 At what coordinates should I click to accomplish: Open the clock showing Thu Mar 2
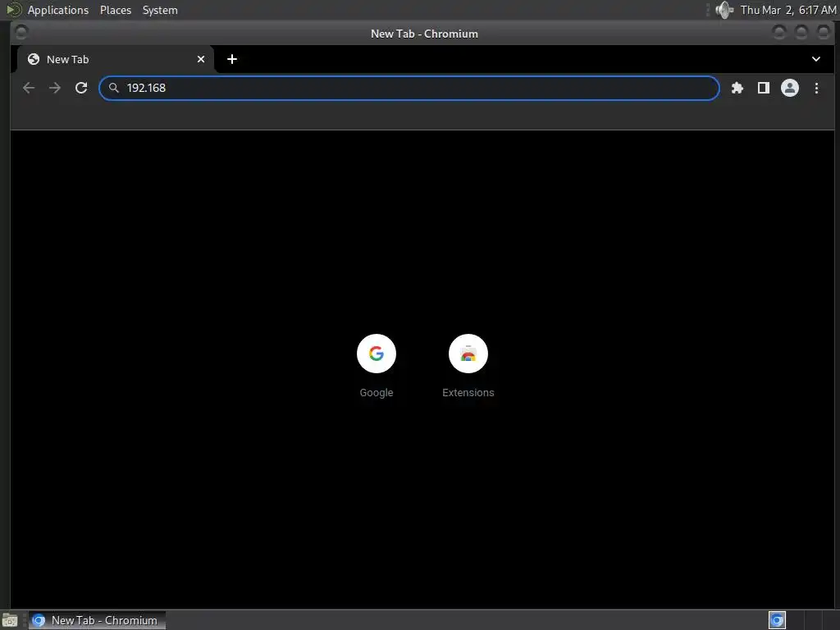pyautogui.click(x=788, y=10)
